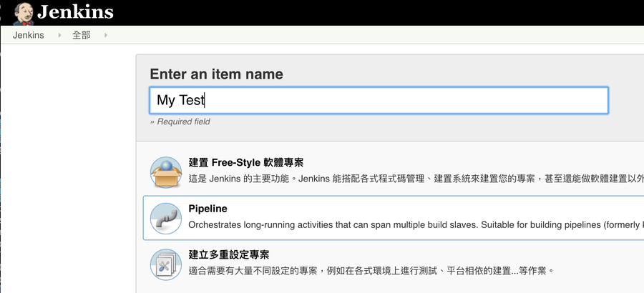
Task: Click the multi-configuration description starting 適合需要
Action: tap(371, 271)
